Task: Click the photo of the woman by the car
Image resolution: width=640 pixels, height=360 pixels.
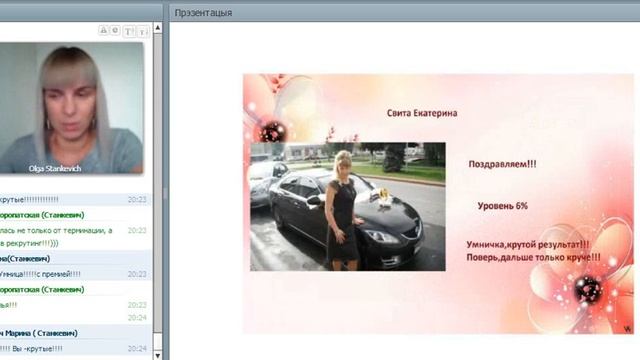Action: (x=348, y=207)
